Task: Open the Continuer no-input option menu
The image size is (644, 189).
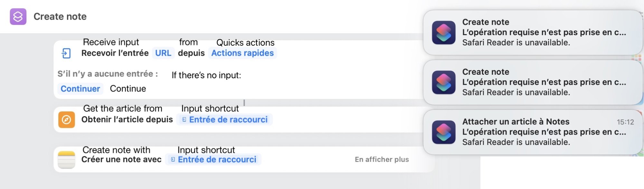Action: coord(80,89)
